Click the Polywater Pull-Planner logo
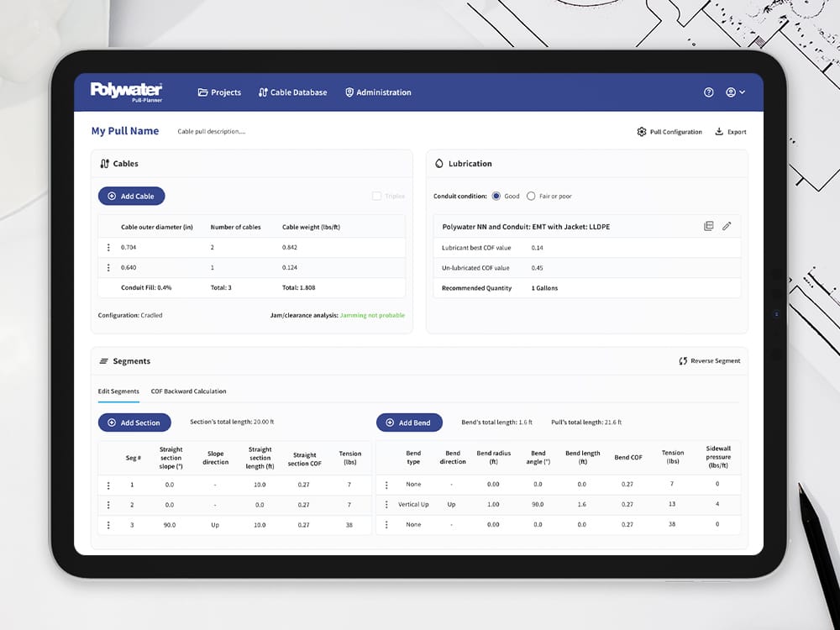The image size is (840, 630). [127, 92]
